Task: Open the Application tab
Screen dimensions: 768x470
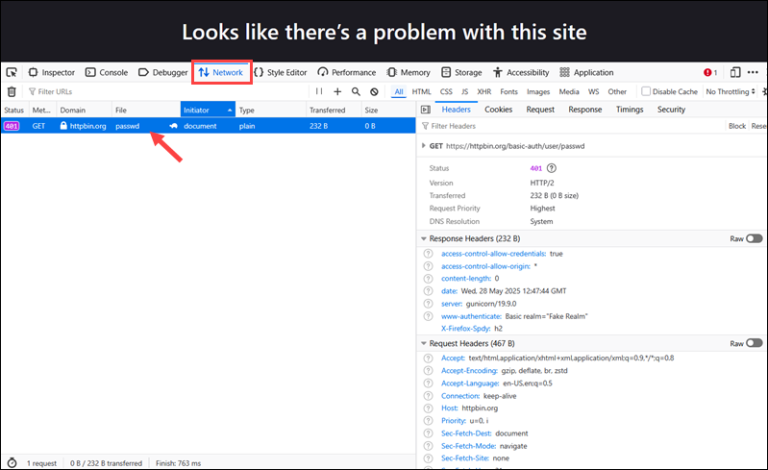Action: point(586,72)
